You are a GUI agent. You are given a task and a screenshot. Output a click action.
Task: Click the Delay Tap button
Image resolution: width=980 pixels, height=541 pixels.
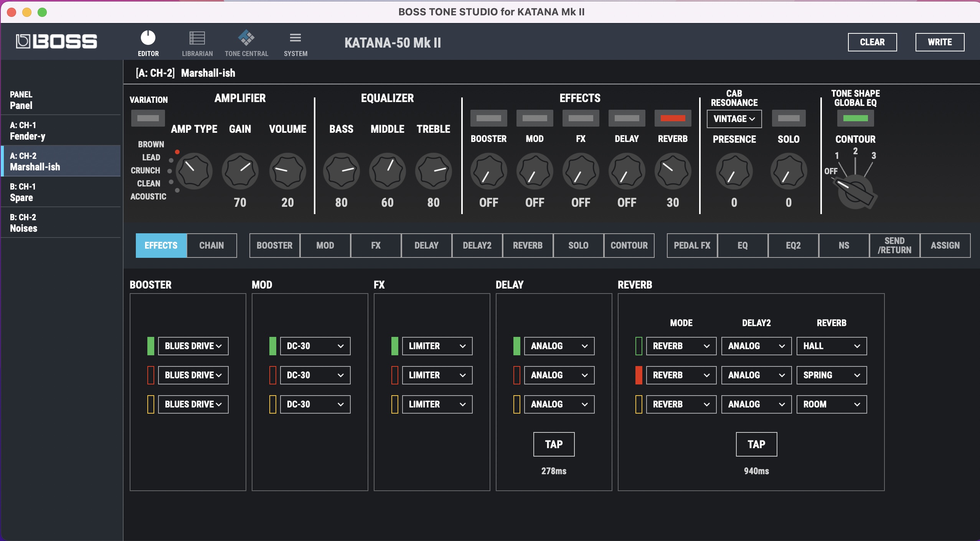(554, 444)
